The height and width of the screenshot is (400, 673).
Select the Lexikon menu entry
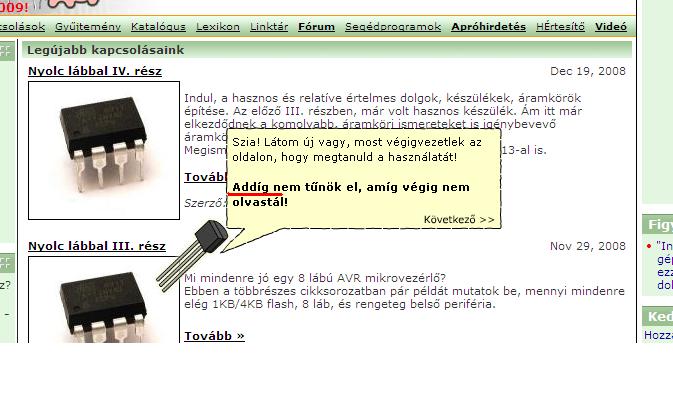point(218,27)
